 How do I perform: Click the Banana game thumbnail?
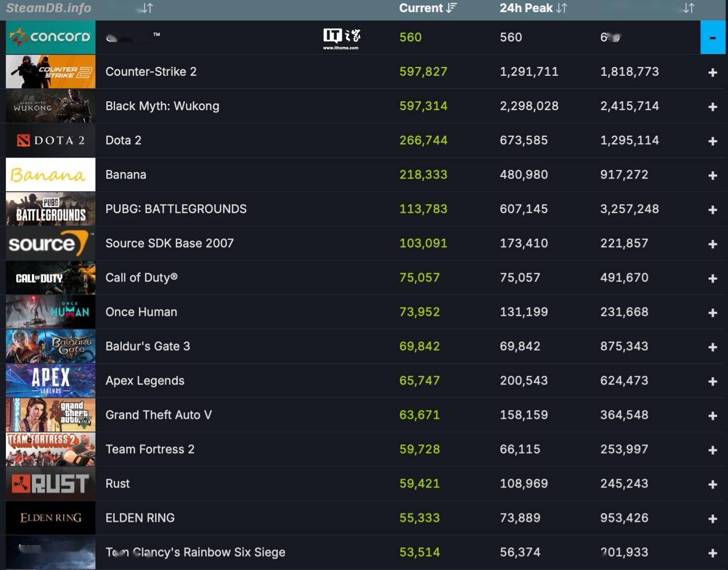51,175
